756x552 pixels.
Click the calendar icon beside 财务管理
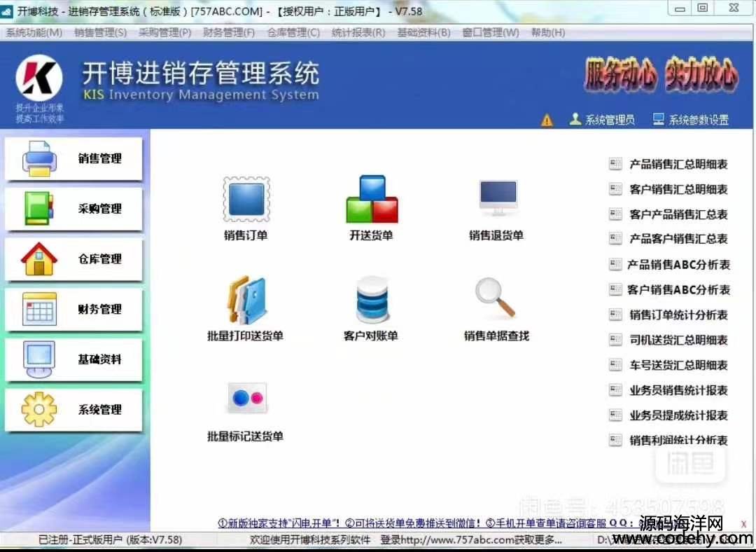pyautogui.click(x=39, y=309)
